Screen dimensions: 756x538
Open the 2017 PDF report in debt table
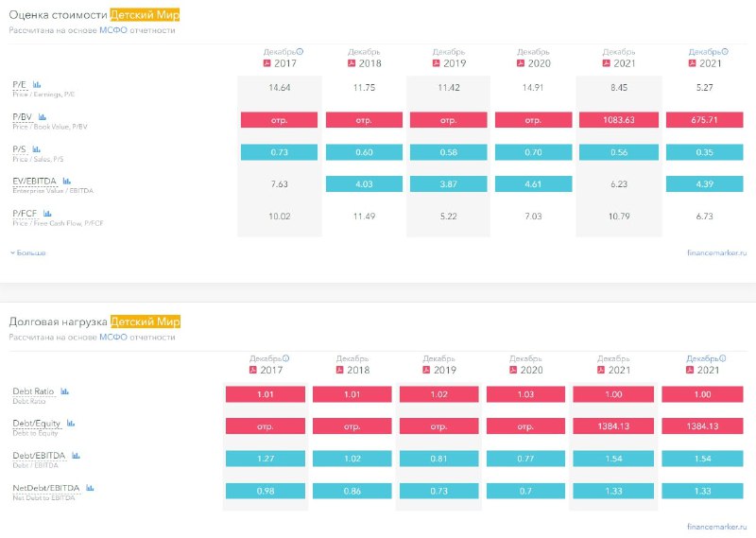pyautogui.click(x=253, y=370)
